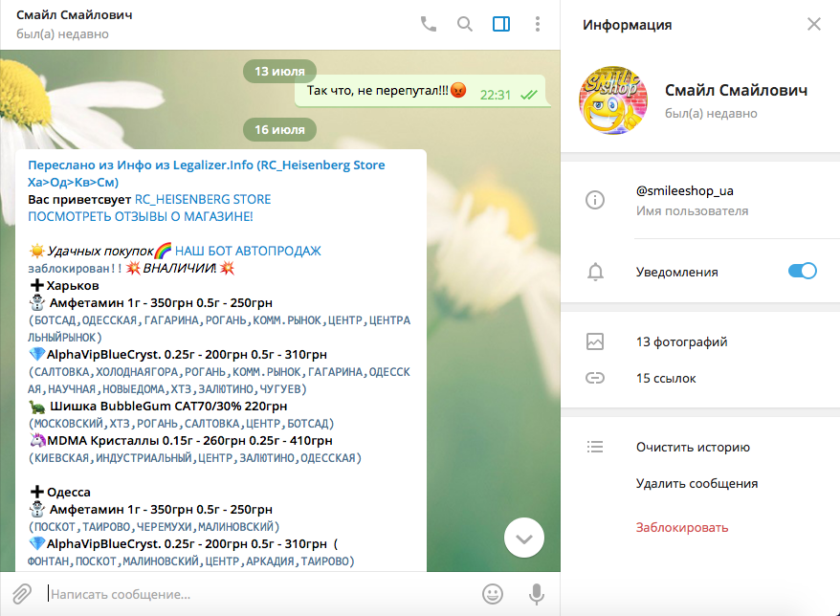Click the name Смайл Смайлович in the info panel

tap(736, 91)
